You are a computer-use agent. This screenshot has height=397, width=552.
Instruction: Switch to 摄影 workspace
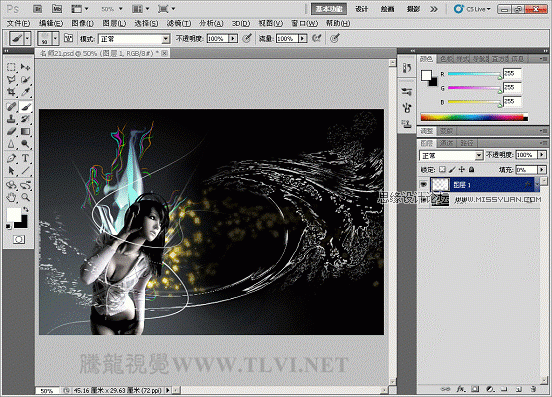(413, 9)
